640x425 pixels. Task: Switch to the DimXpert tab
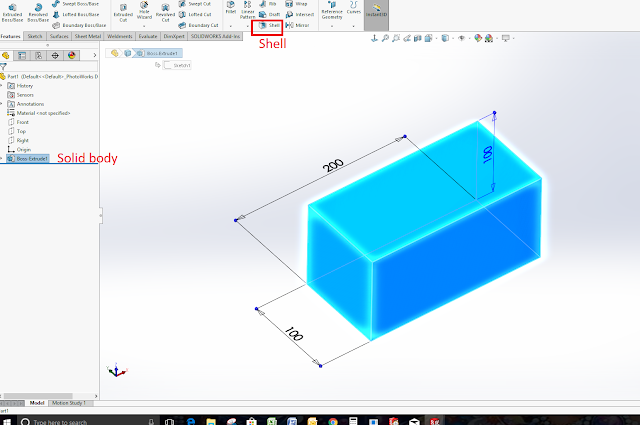pos(174,36)
